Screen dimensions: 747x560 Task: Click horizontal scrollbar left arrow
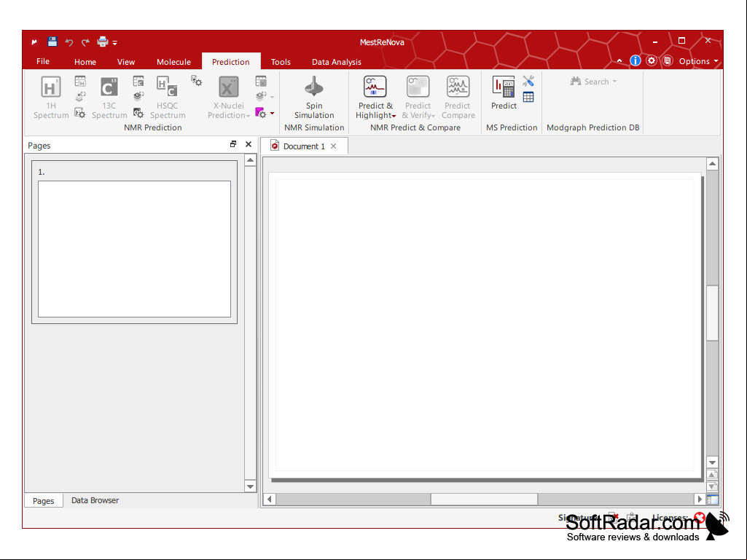[x=270, y=499]
